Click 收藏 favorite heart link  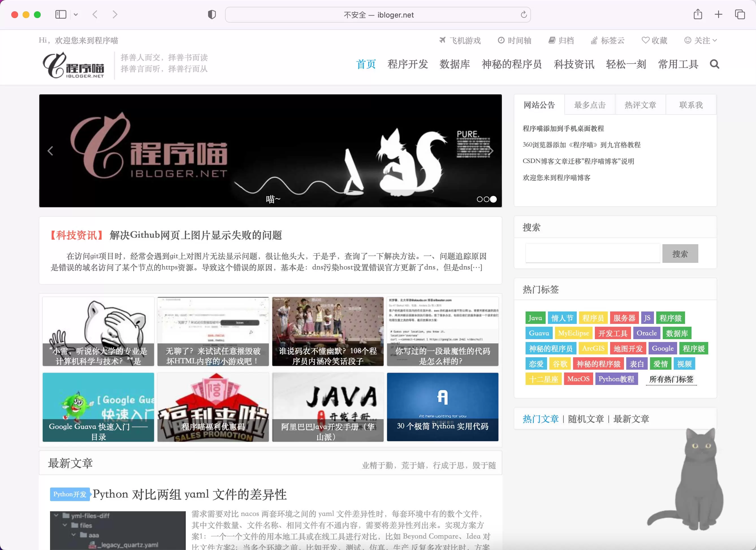point(654,40)
